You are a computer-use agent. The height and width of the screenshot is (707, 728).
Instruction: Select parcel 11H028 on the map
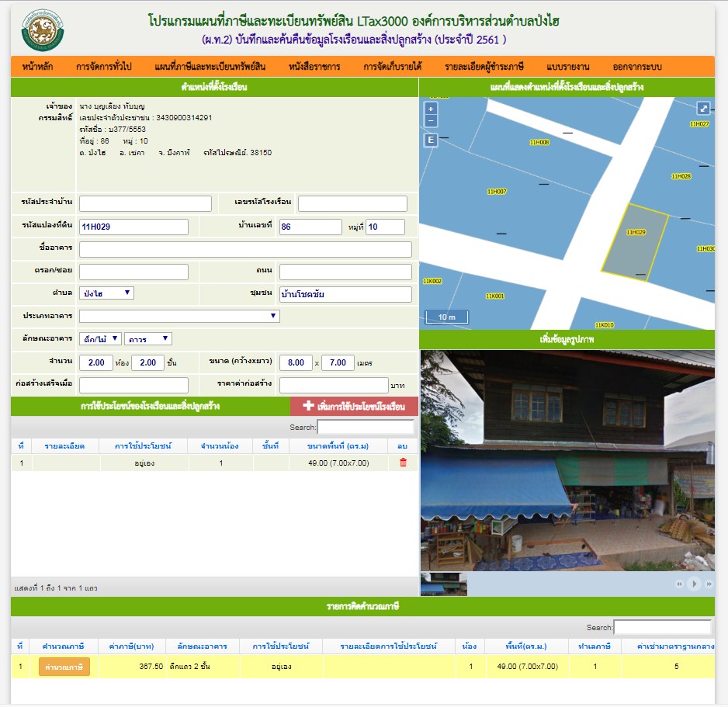pyautogui.click(x=681, y=176)
